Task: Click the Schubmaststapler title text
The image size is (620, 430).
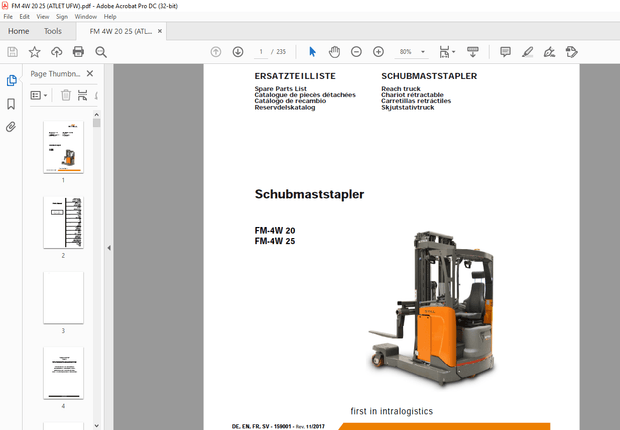Action: [x=309, y=194]
